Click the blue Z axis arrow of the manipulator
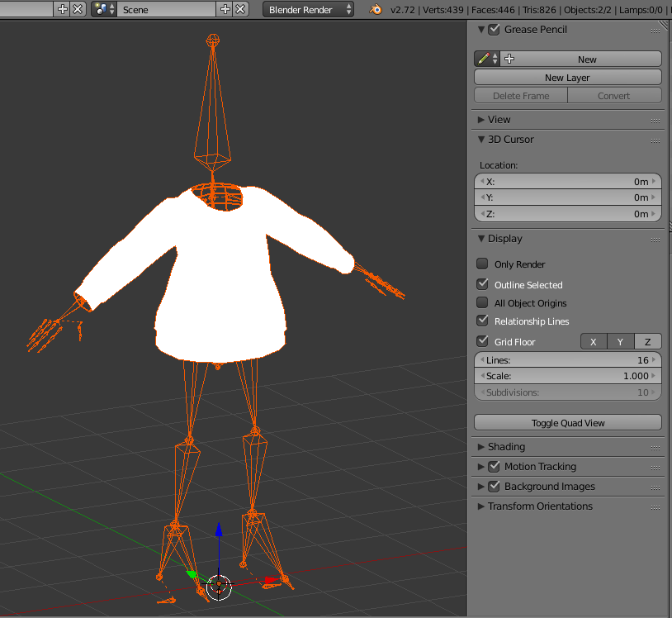Image resolution: width=672 pixels, height=618 pixels. pyautogui.click(x=219, y=530)
